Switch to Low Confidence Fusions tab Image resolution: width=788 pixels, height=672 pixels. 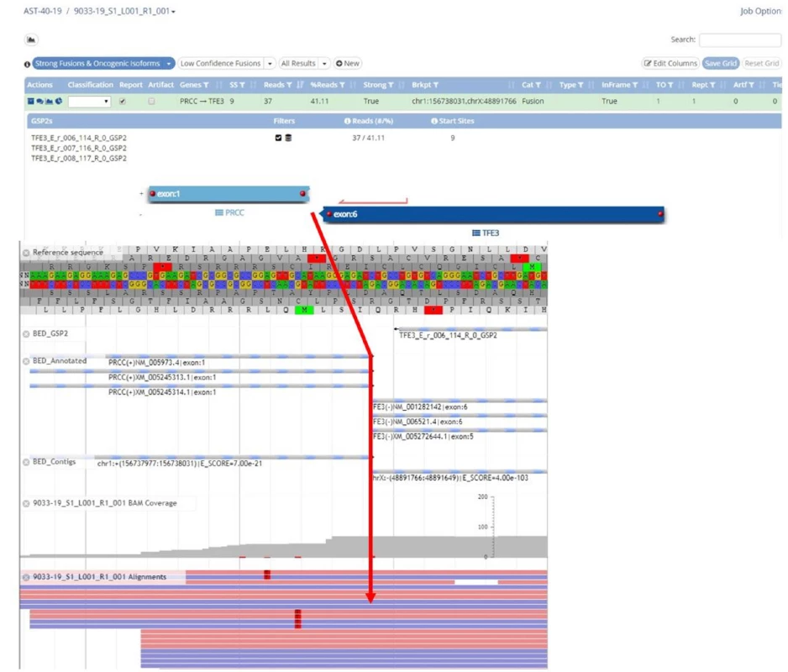(221, 63)
